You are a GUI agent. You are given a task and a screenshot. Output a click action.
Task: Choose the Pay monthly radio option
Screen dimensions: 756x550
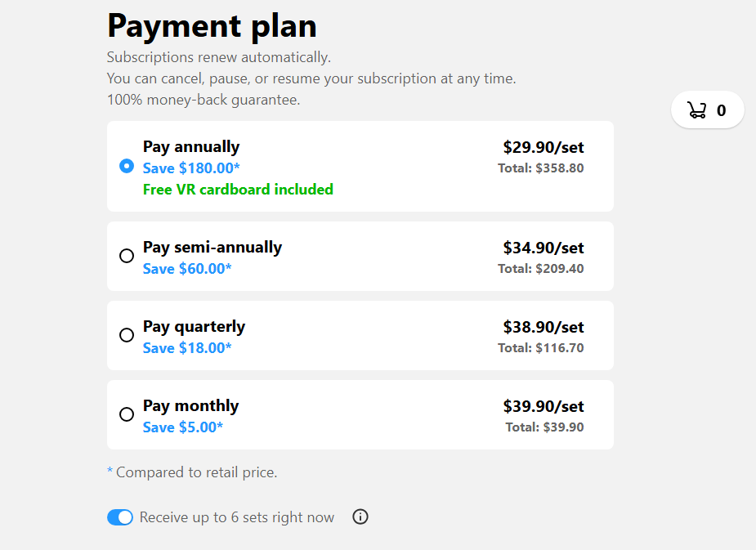[127, 414]
